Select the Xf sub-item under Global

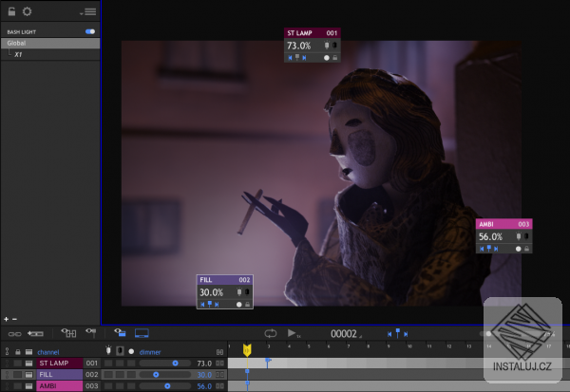pos(18,54)
